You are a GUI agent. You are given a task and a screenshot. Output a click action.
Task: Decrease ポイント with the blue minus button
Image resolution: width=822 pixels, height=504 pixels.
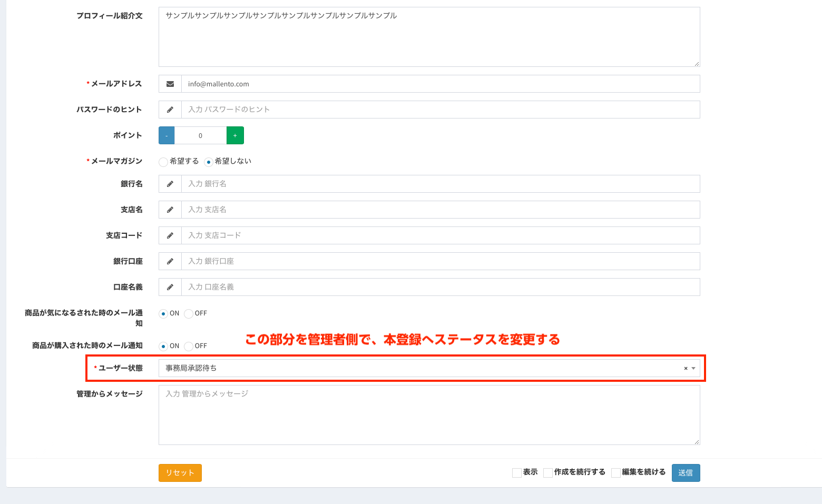pos(167,135)
